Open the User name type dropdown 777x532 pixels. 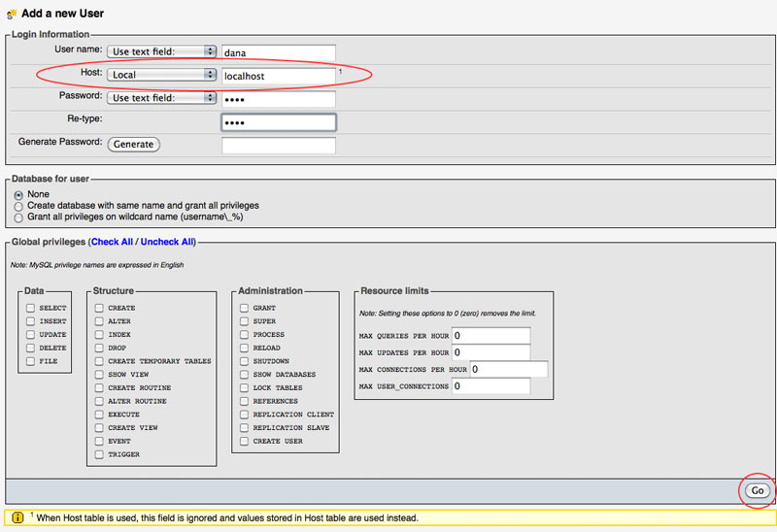click(x=161, y=51)
